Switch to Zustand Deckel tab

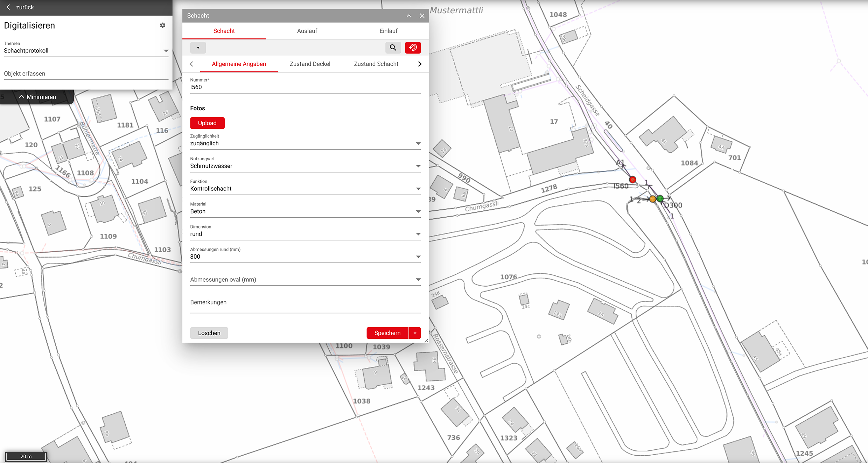click(x=310, y=64)
